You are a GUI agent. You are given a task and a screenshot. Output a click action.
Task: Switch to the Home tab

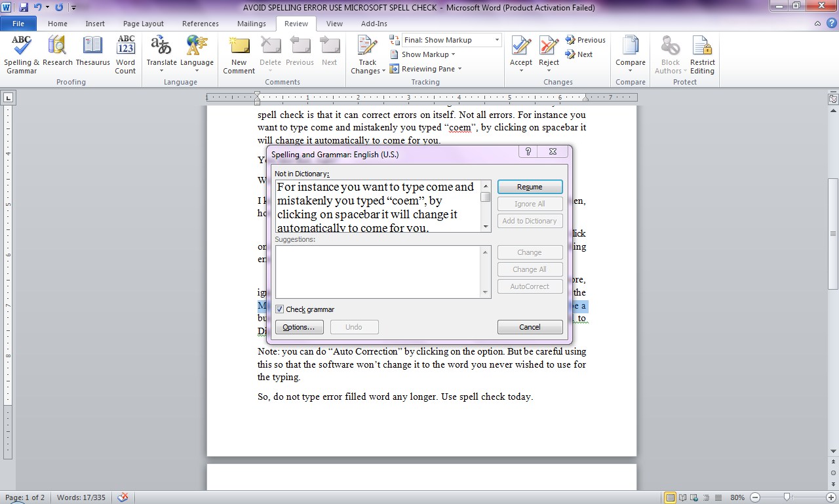point(58,24)
